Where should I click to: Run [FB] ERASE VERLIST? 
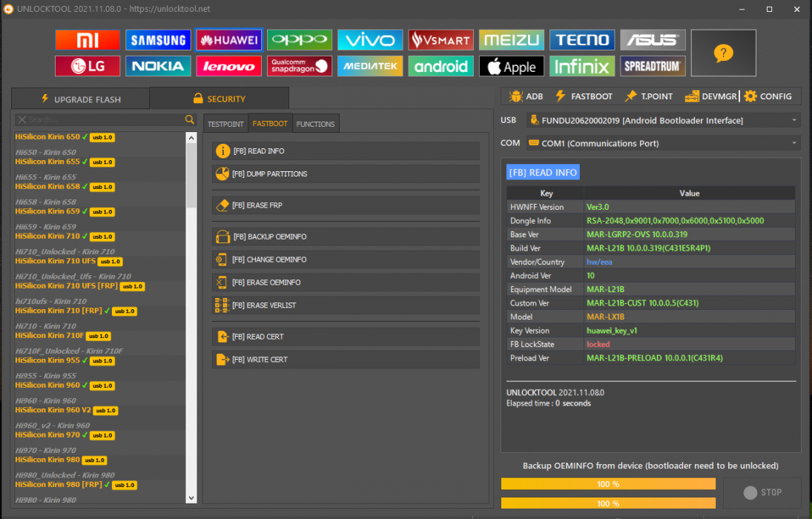[346, 305]
